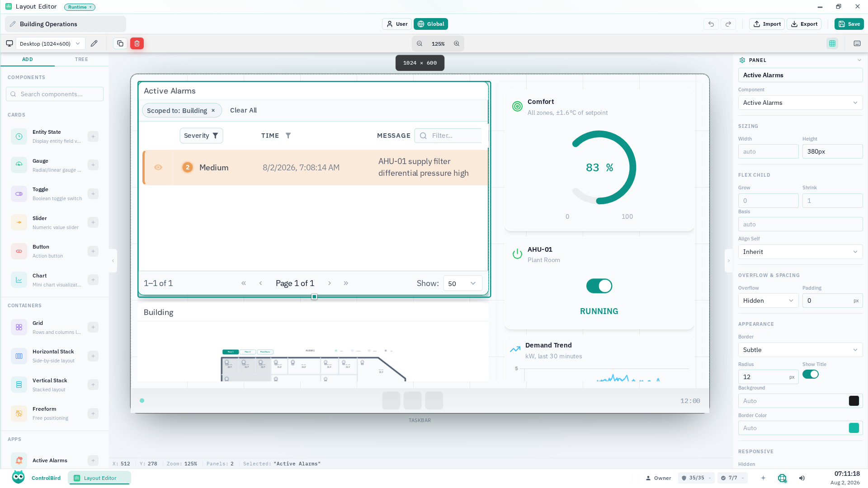Viewport: 868px width, 488px height.
Task: Go to first page of alarms
Action: [244, 283]
